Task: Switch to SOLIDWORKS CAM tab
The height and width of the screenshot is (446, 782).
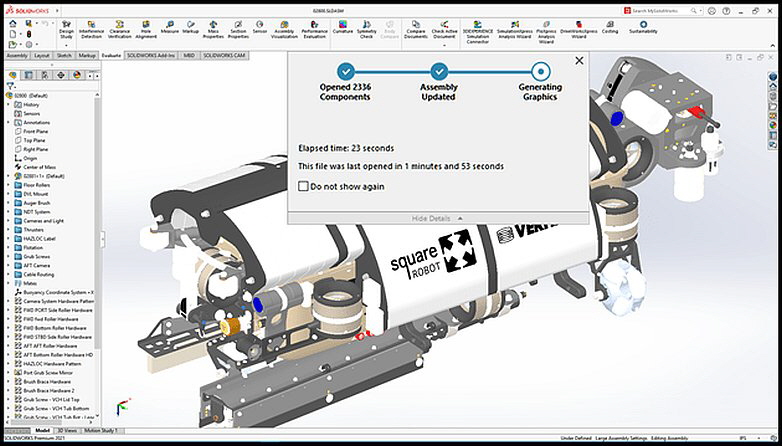Action: [x=224, y=55]
